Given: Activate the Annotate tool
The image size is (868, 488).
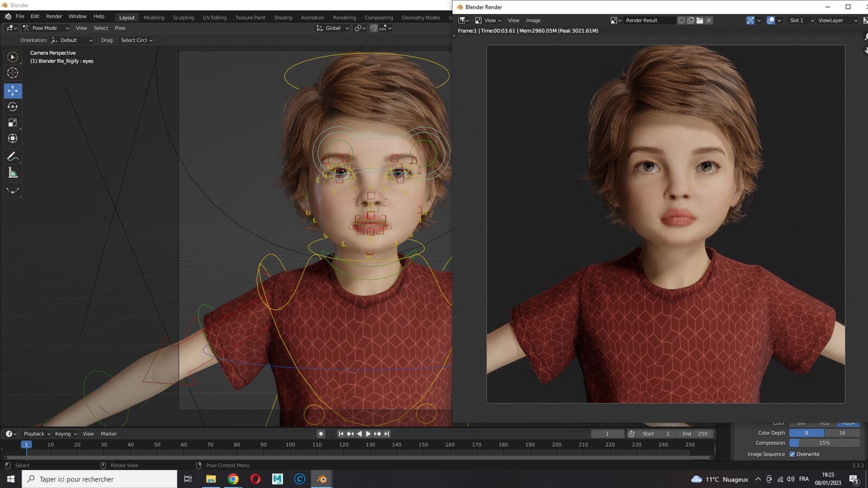Looking at the screenshot, I should (13, 156).
